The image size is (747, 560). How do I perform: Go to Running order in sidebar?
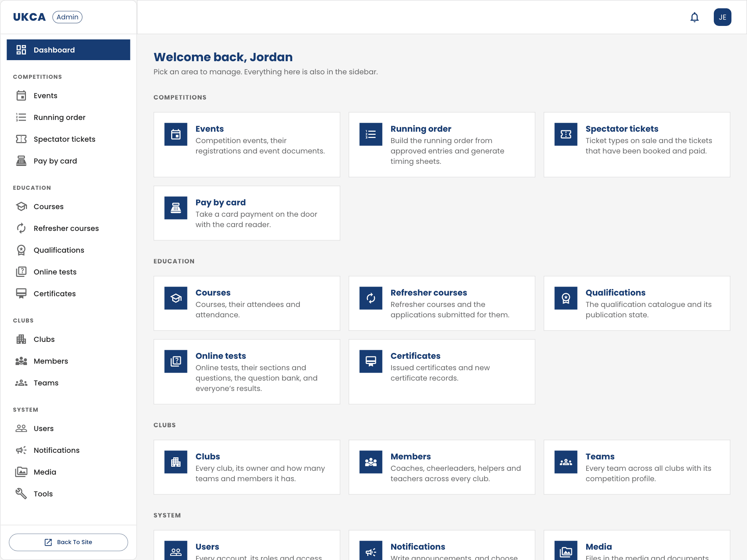(68, 117)
